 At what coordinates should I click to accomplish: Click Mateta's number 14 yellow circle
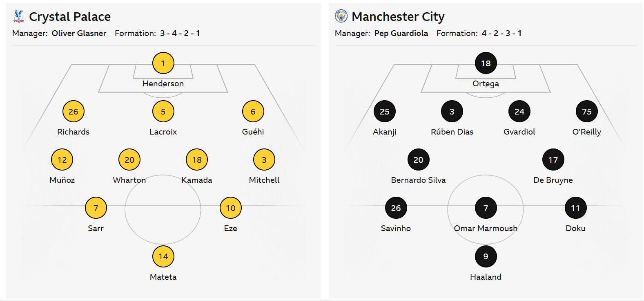click(163, 256)
